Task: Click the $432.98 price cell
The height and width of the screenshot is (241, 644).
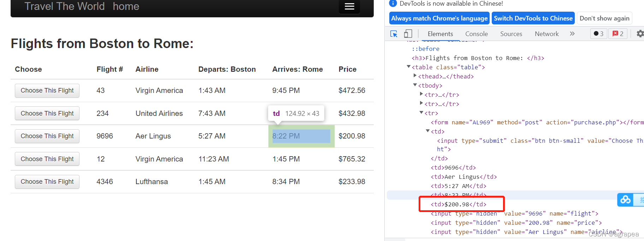Action: tap(352, 113)
